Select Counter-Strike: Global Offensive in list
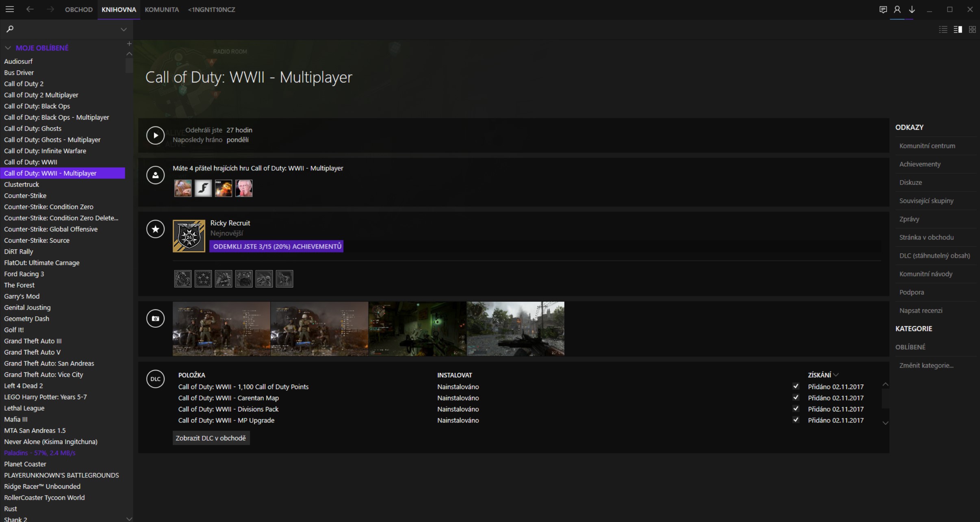 pos(51,229)
